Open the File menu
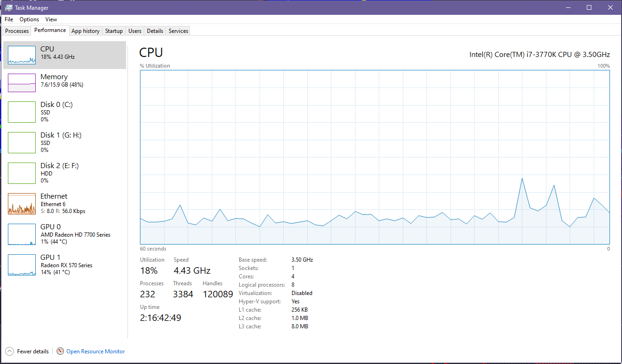Viewport: 622px width, 364px height. (x=9, y=19)
